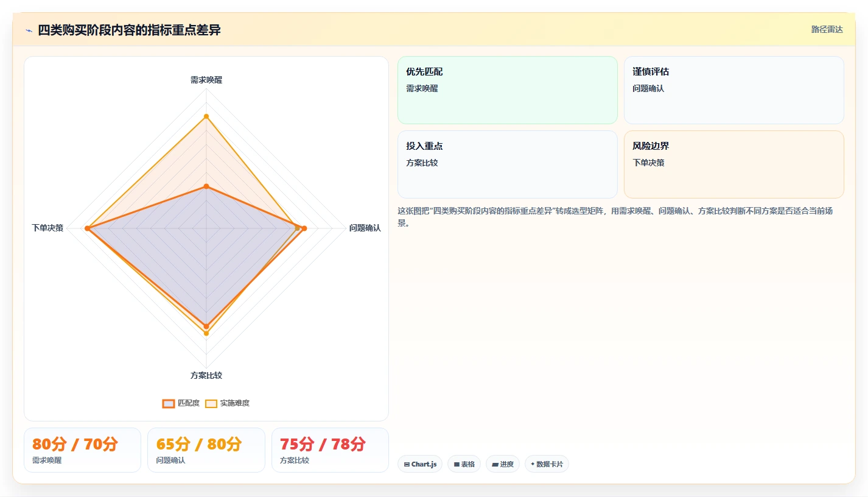Open the 投入重点 card

click(x=508, y=164)
